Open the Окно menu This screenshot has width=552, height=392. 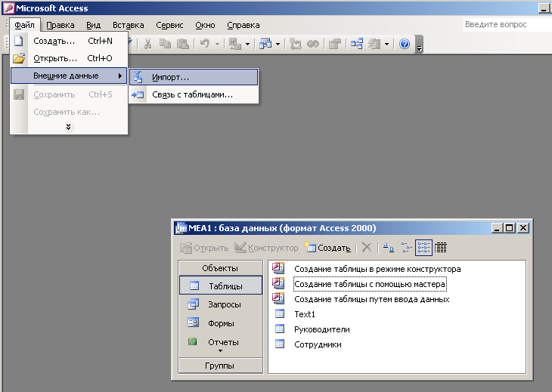coord(205,26)
